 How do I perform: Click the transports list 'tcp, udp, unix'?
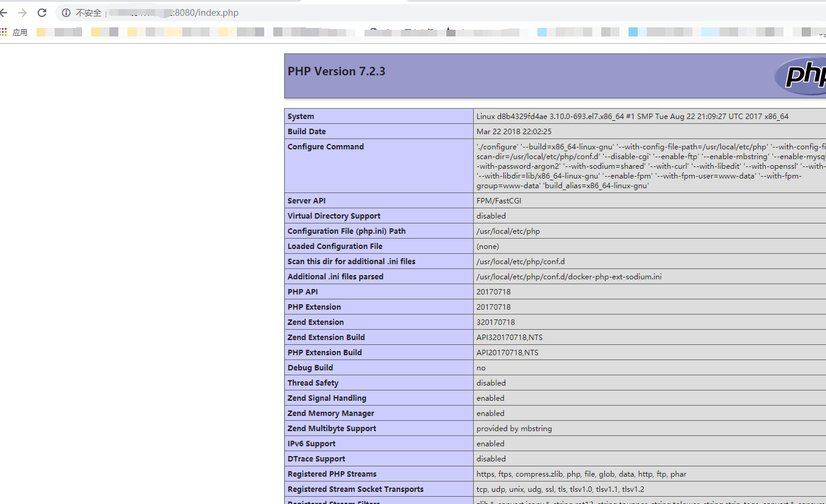pyautogui.click(x=561, y=489)
